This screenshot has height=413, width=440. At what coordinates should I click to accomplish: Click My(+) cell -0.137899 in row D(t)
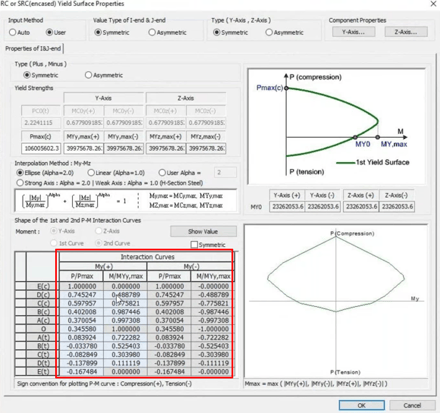tap(82, 363)
